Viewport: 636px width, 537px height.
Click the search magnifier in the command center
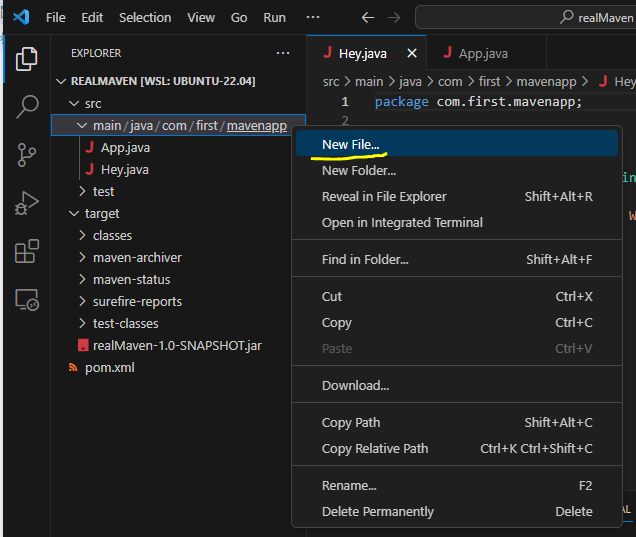(x=567, y=17)
